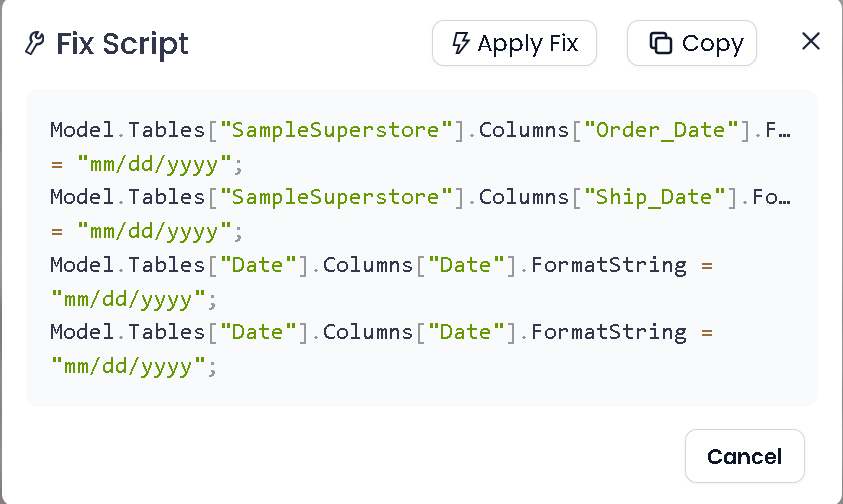Close the Fix Script dialog with X
Image resolution: width=843 pixels, height=504 pixels.
[x=811, y=41]
